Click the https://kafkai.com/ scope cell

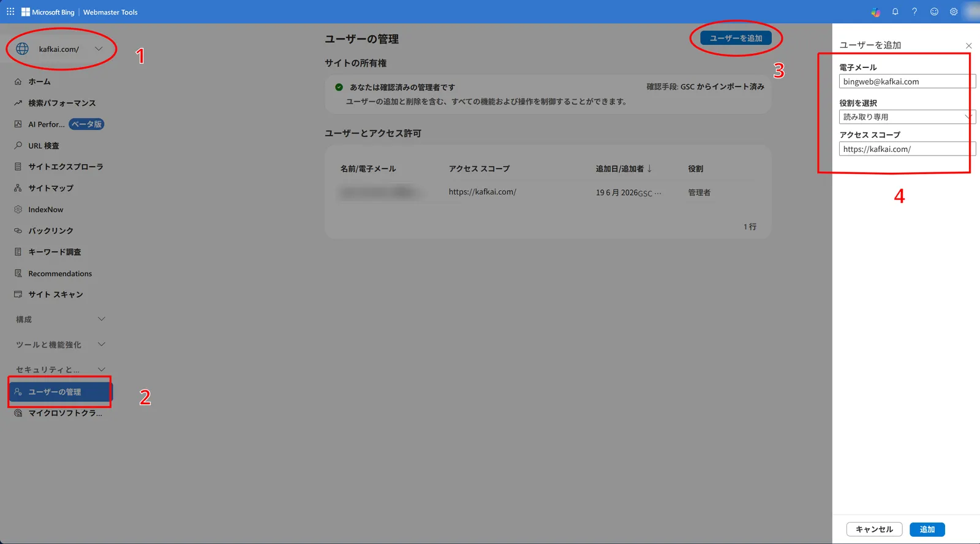pyautogui.click(x=482, y=192)
